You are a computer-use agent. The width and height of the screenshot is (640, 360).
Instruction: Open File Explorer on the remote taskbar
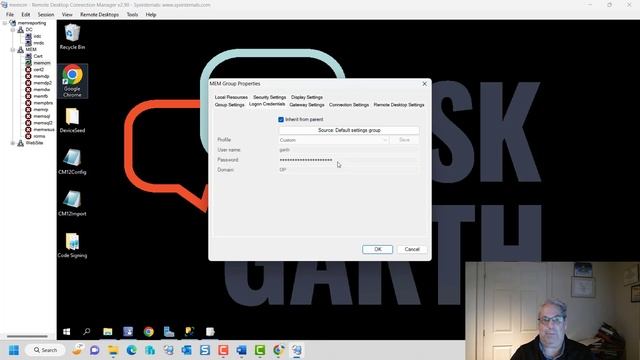pos(107,331)
